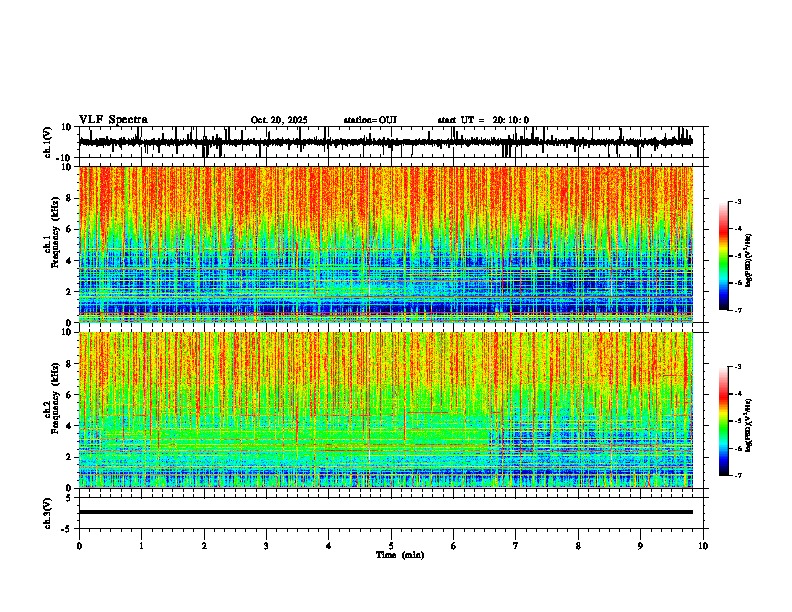
Task: Click the "3" tick on the Time axis
Action: click(x=266, y=546)
